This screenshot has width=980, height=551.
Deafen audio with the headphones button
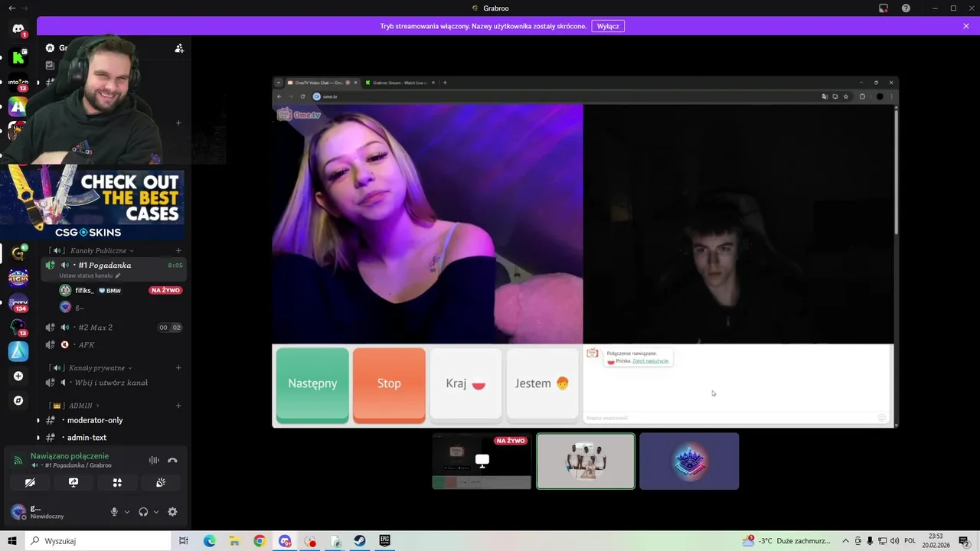[143, 512]
